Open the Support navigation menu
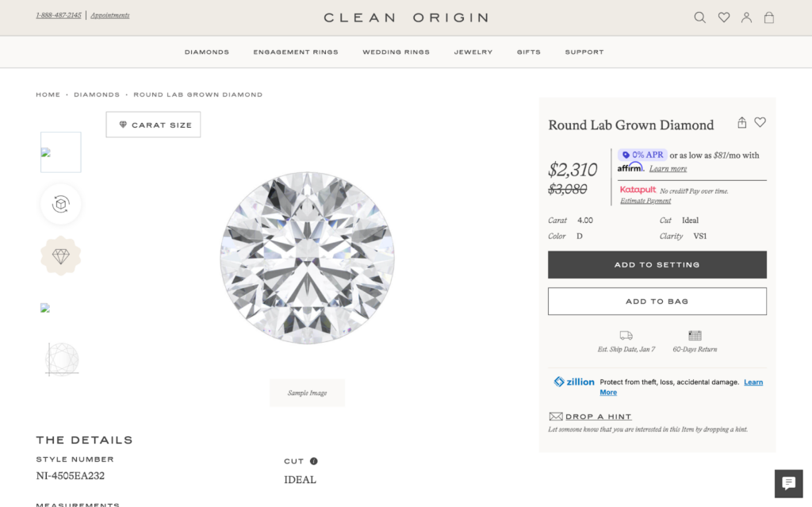The image size is (812, 507). [x=584, y=52]
